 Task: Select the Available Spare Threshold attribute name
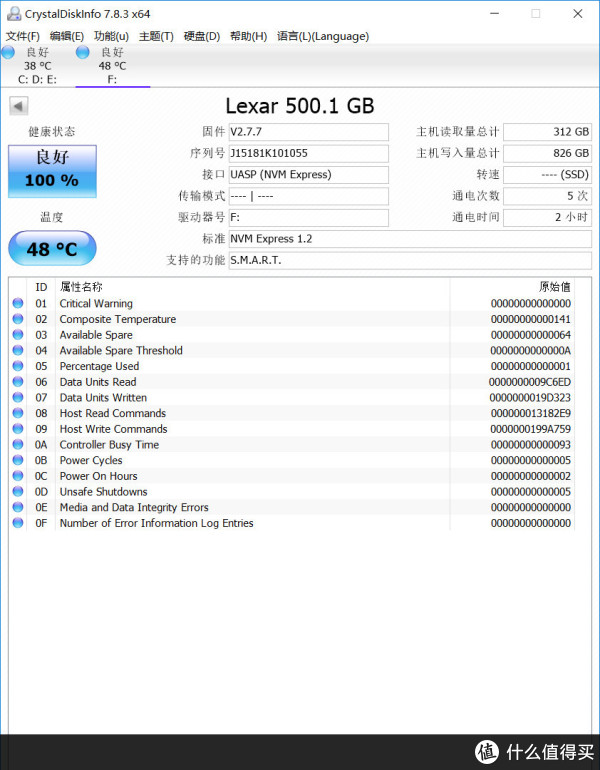(121, 351)
